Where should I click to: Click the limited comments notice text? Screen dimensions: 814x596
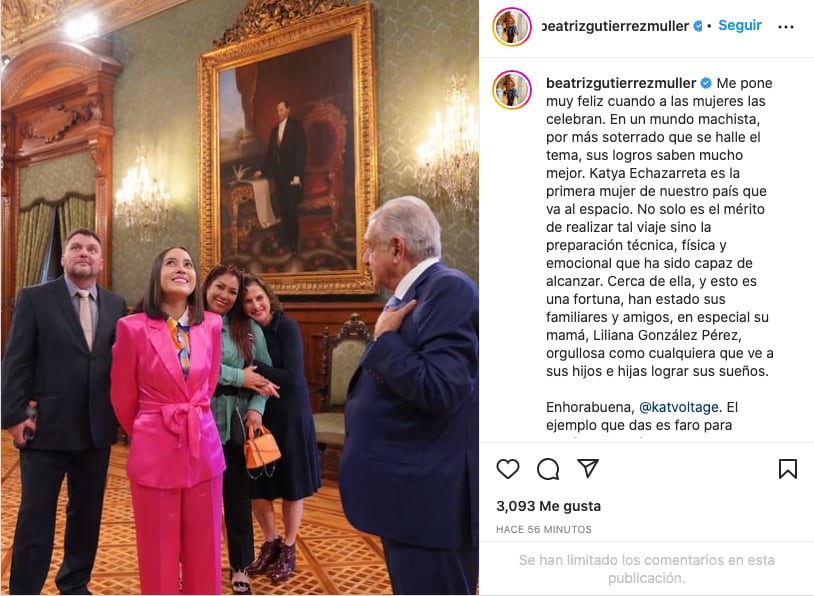pos(646,568)
